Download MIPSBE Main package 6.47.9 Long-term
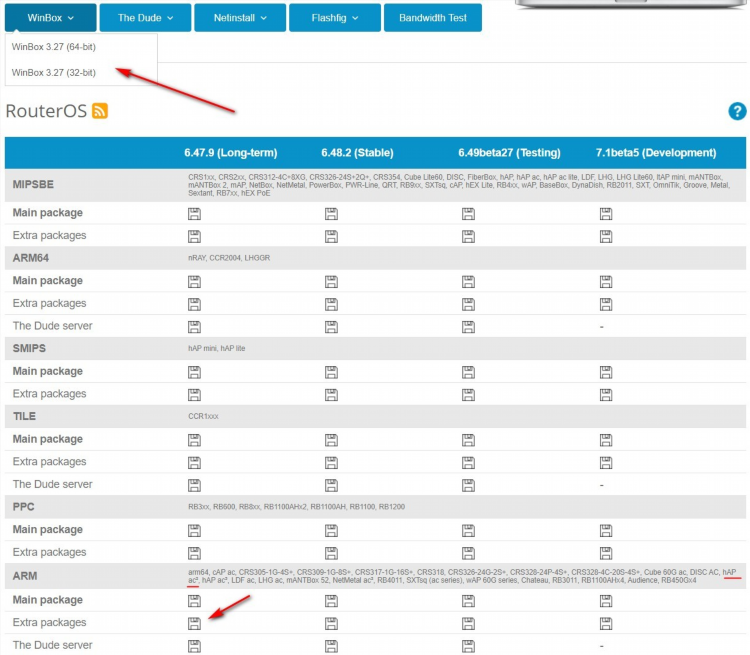The image size is (750, 655). point(194,214)
